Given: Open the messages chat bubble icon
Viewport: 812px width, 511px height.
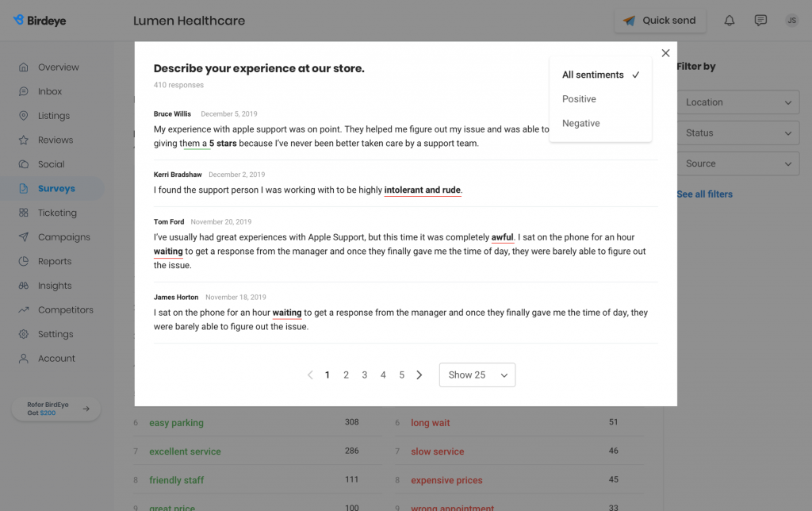Looking at the screenshot, I should tap(760, 21).
